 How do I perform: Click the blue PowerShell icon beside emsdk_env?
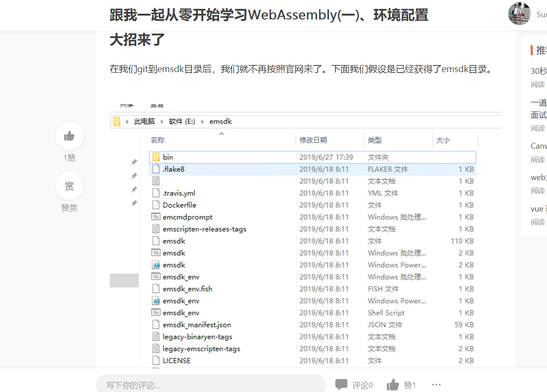click(156, 300)
